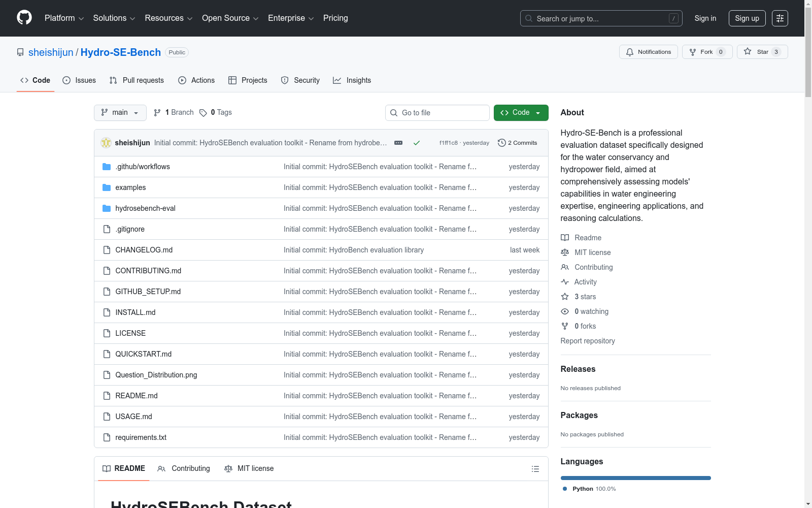The height and width of the screenshot is (508, 812).
Task: Click the file icon for README.md
Action: click(x=107, y=396)
